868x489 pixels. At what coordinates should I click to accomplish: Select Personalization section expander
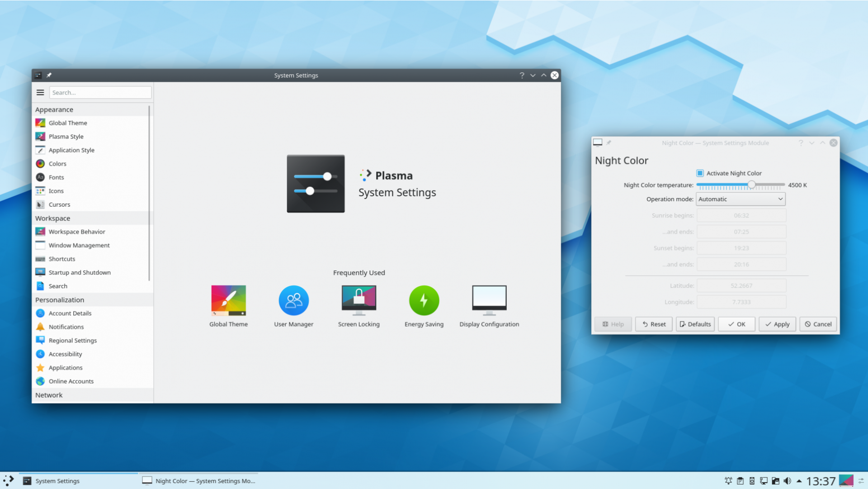tap(58, 299)
